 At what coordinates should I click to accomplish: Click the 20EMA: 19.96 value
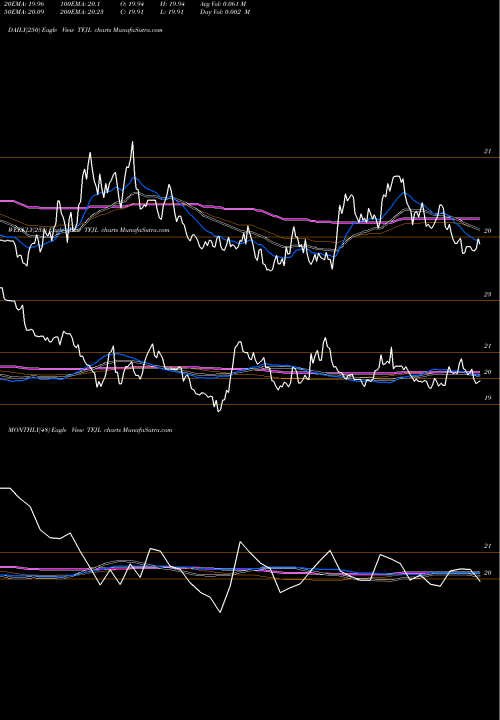[x=22, y=4]
